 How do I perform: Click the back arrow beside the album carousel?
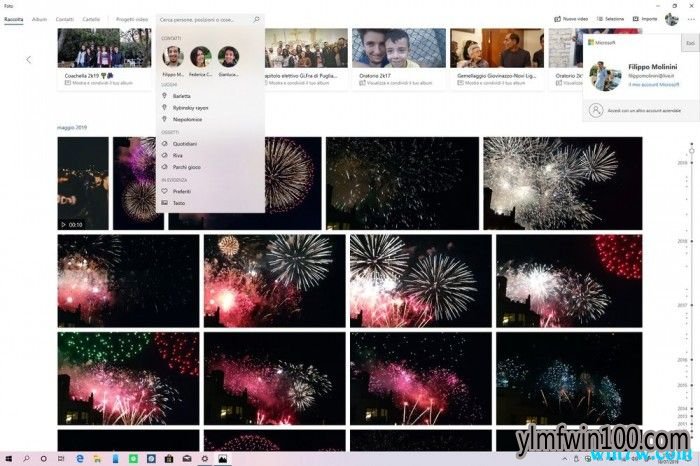29,59
